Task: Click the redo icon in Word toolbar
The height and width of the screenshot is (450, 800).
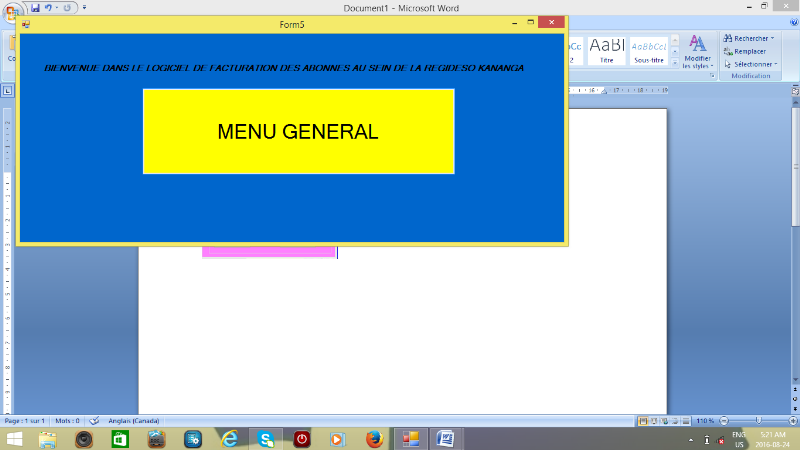Action: (67, 8)
